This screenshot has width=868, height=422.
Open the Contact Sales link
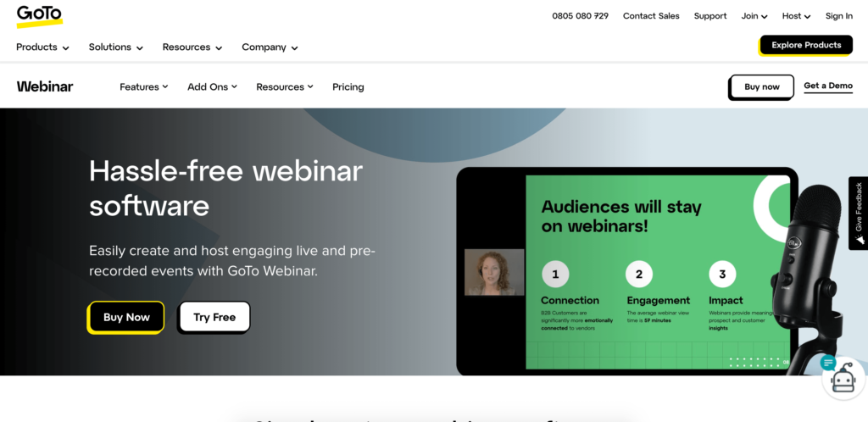point(651,16)
